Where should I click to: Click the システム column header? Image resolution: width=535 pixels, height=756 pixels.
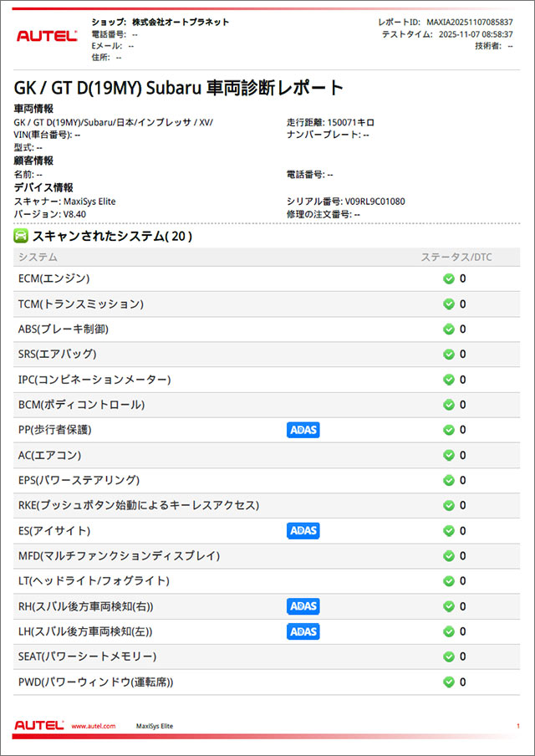point(38,257)
